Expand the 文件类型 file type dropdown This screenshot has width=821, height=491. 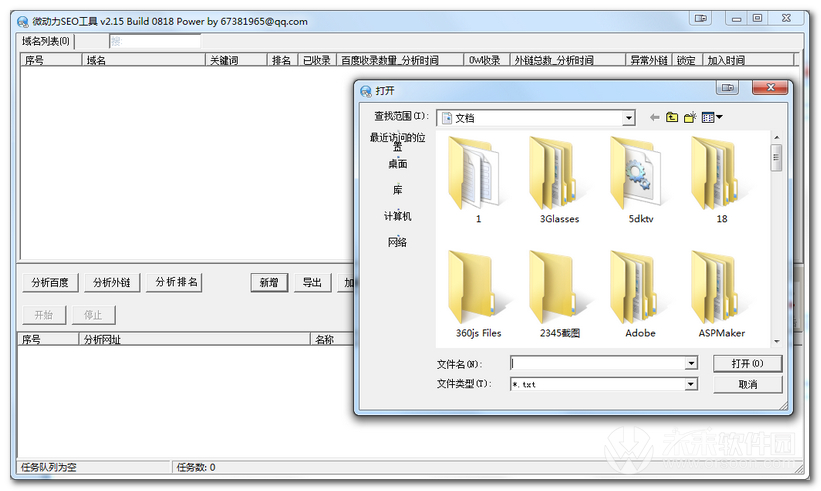click(x=690, y=384)
